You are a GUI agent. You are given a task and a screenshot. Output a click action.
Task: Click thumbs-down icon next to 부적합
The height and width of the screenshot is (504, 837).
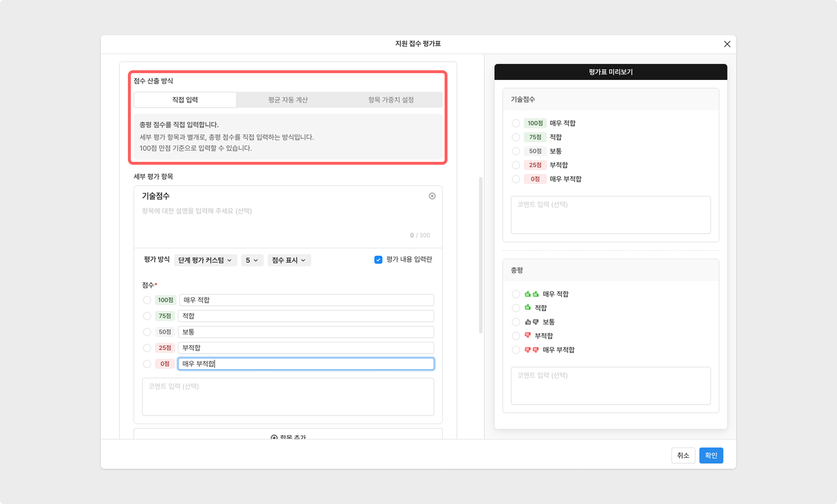pyautogui.click(x=528, y=335)
